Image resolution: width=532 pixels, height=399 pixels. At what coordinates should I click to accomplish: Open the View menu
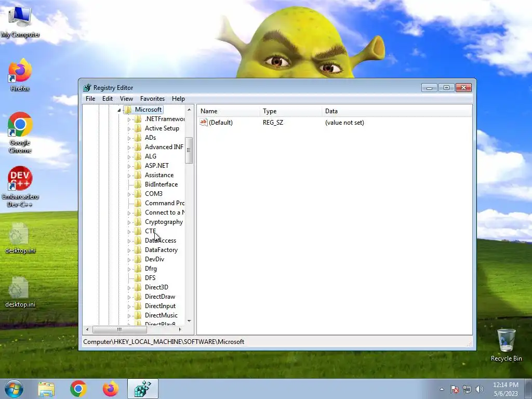(126, 98)
